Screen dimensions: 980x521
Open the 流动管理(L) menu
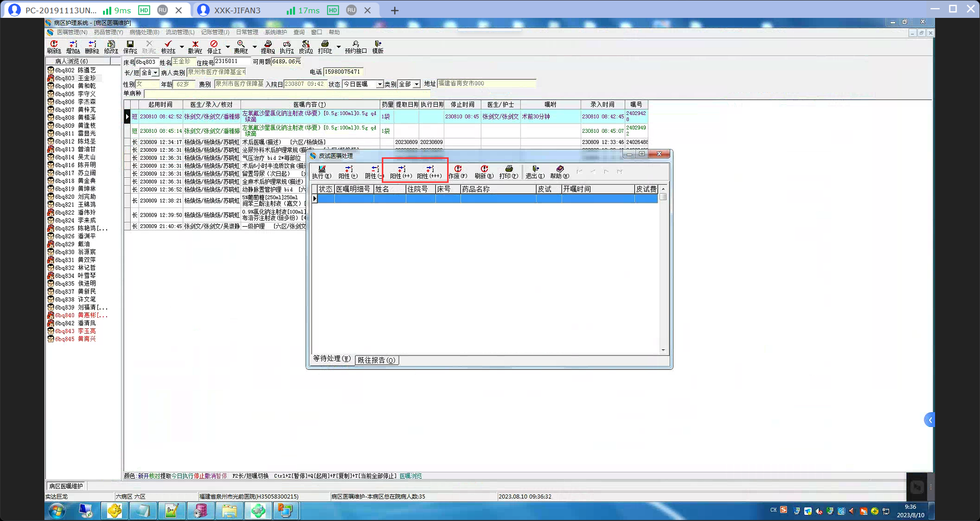[x=180, y=32]
